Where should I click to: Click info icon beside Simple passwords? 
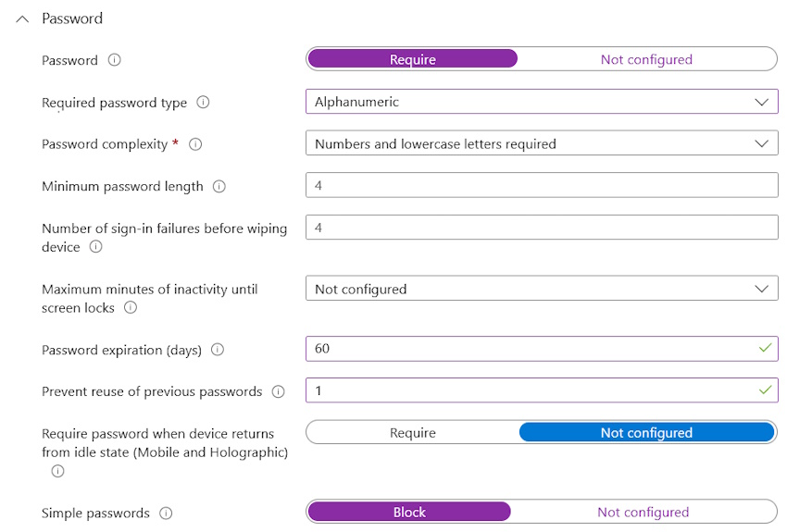pyautogui.click(x=166, y=513)
